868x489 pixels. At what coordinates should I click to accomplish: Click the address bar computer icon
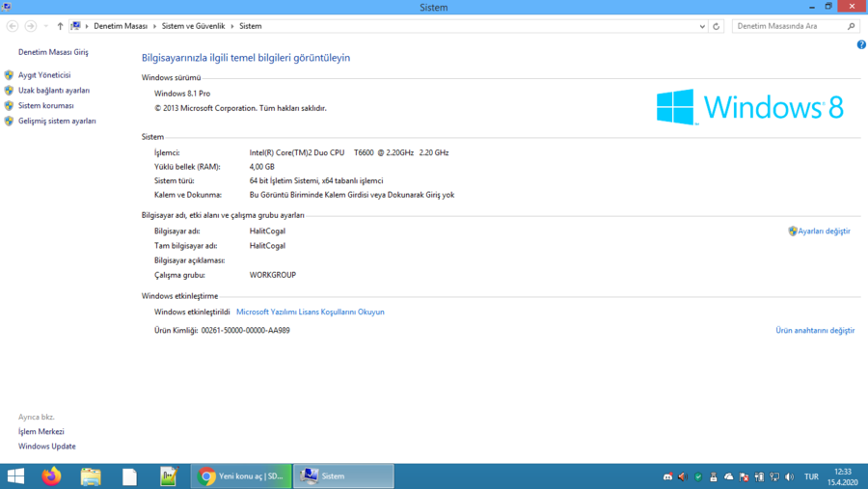(x=76, y=26)
